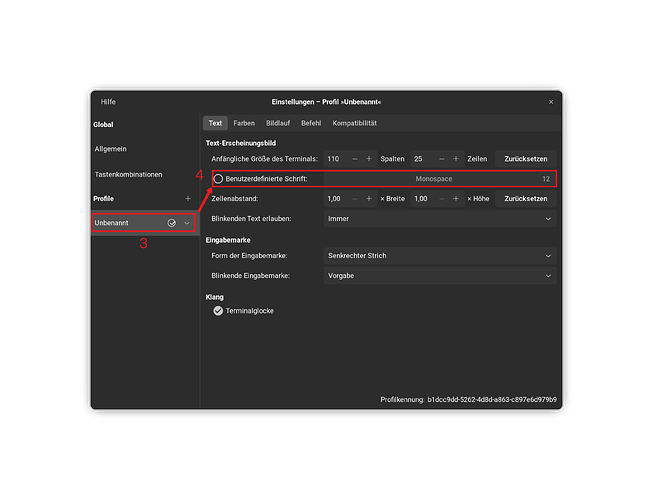Add a new profile with plus icon
Viewport: 652px width, 500px height.
coord(188,199)
